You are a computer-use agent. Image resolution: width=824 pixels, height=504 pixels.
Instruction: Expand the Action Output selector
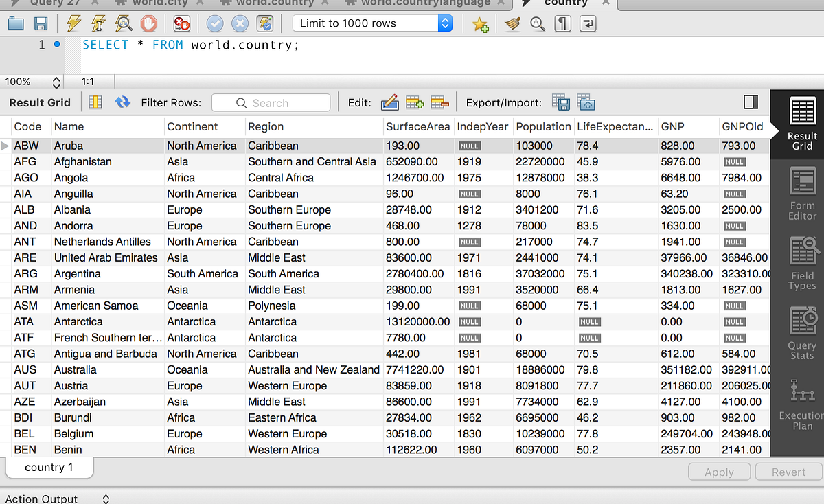105,499
